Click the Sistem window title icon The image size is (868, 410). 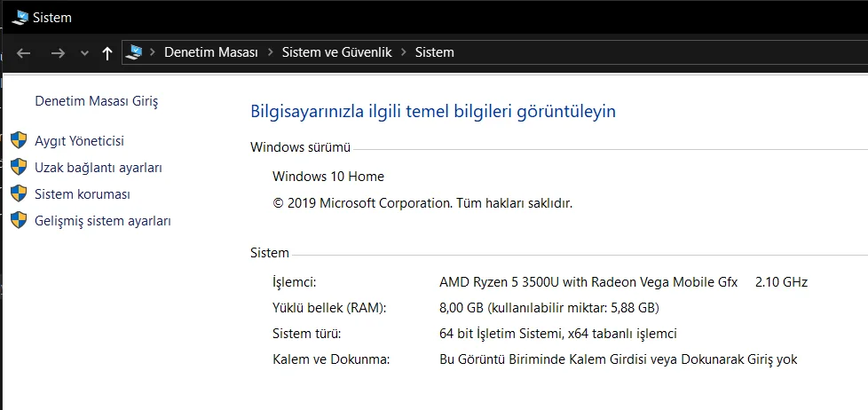click(20, 17)
